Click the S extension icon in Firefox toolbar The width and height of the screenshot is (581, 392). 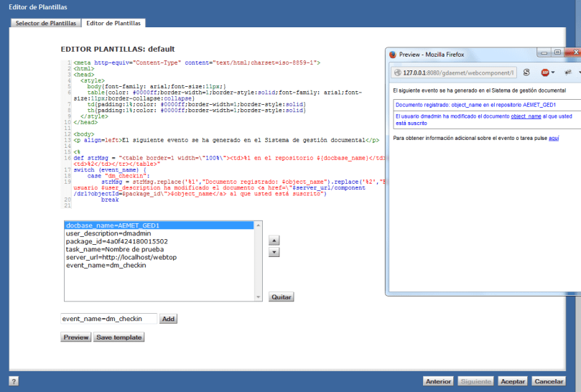pyautogui.click(x=526, y=73)
